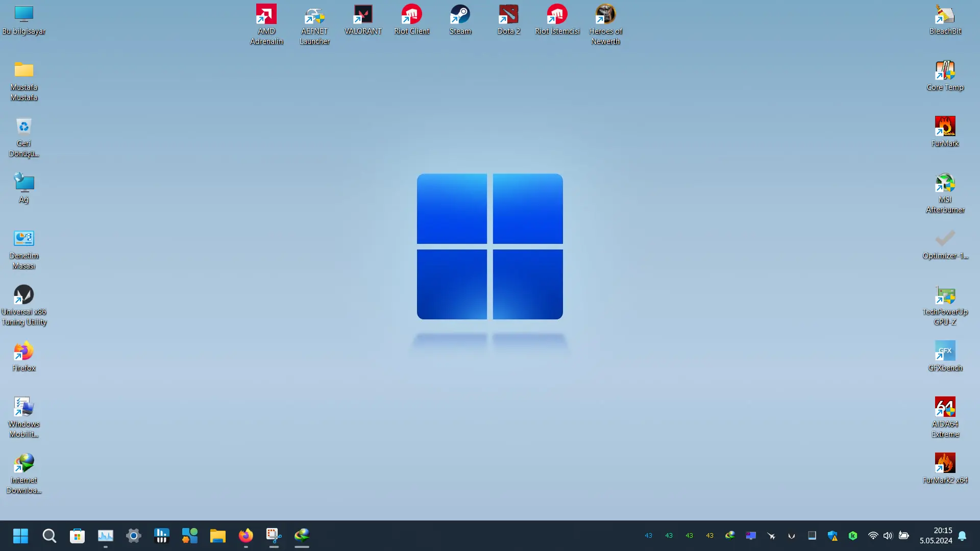Select the Denetim Masası icon

click(23, 249)
